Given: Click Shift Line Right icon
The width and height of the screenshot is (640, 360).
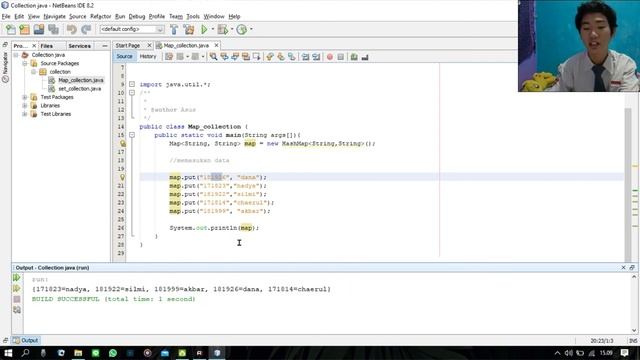Looking at the screenshot, I should coord(316,57).
